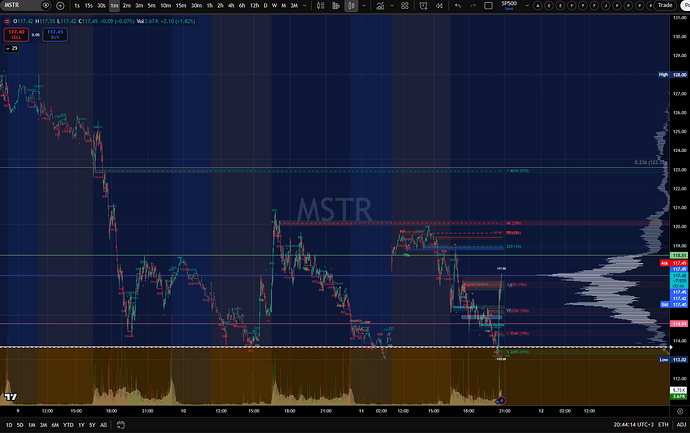Click the highlighted candlestick chart type icon
This screenshot has height=433, width=690.
point(351,6)
